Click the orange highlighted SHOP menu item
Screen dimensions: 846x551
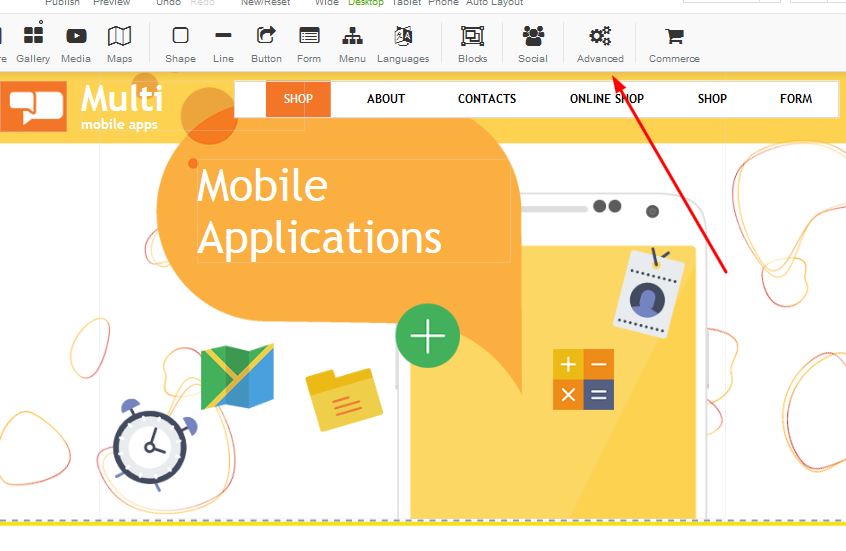pyautogui.click(x=298, y=99)
